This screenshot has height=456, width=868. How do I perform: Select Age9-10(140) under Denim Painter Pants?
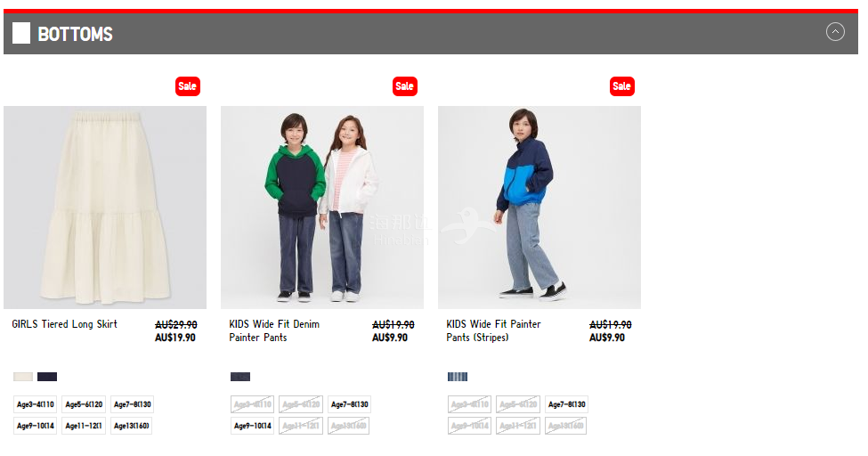click(x=253, y=426)
